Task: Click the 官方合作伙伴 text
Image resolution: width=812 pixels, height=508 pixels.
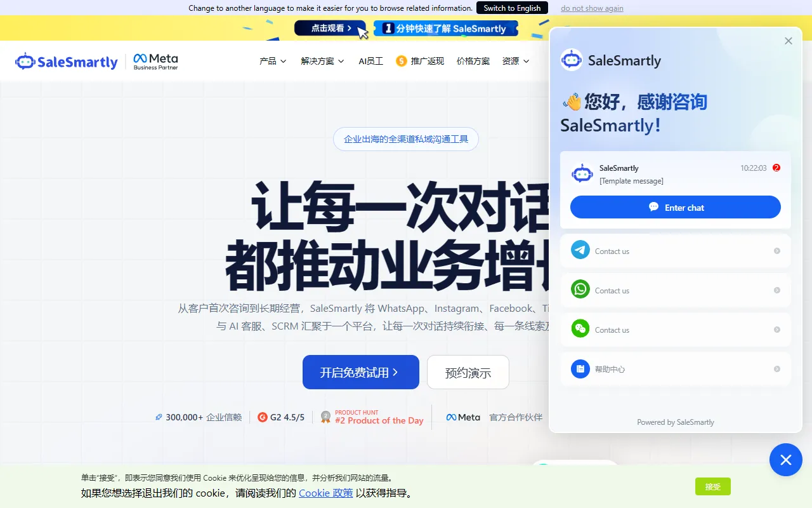Action: pos(516,417)
